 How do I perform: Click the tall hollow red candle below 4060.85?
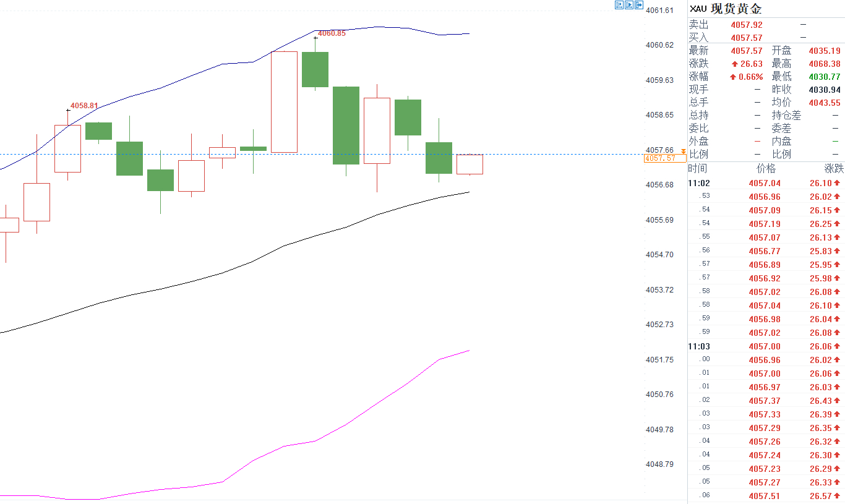pyautogui.click(x=285, y=102)
